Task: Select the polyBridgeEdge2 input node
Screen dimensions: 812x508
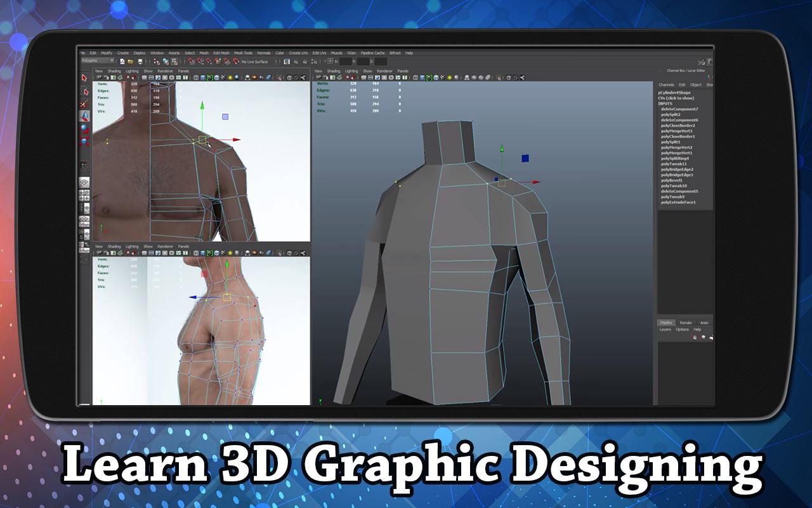Action: pos(677,170)
